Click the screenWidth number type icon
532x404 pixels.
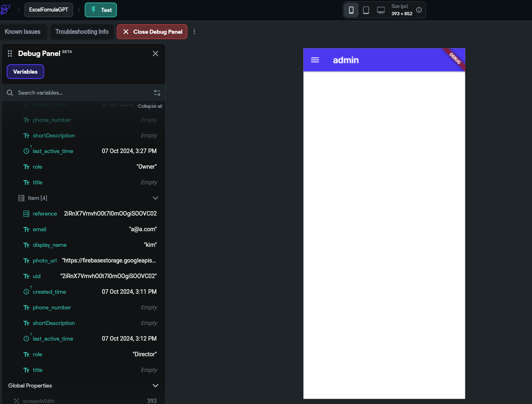(x=16, y=401)
